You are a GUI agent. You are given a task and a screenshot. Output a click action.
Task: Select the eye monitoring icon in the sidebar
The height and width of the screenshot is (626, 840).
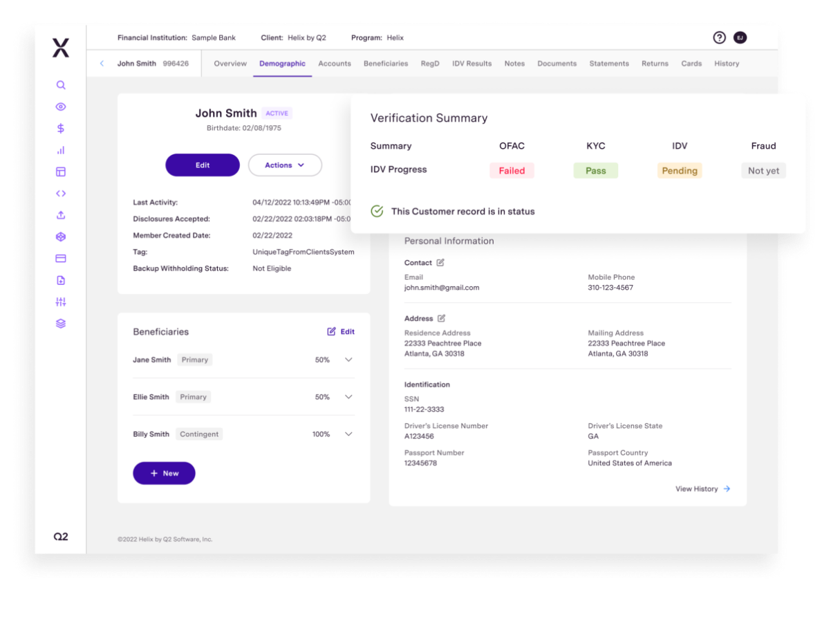click(x=60, y=107)
